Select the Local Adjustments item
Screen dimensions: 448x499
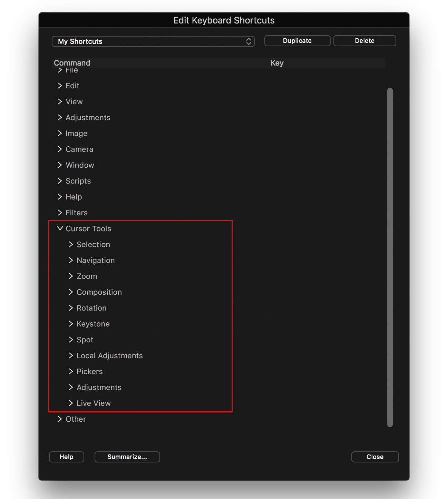click(x=110, y=355)
